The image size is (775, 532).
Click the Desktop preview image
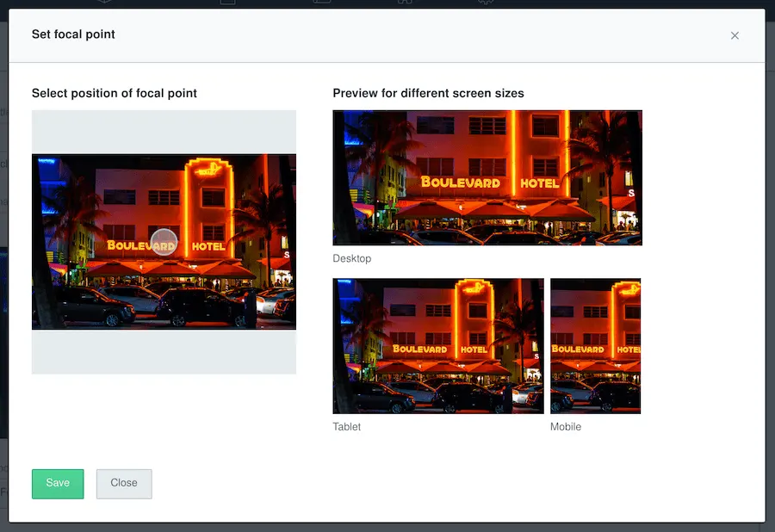tap(487, 178)
